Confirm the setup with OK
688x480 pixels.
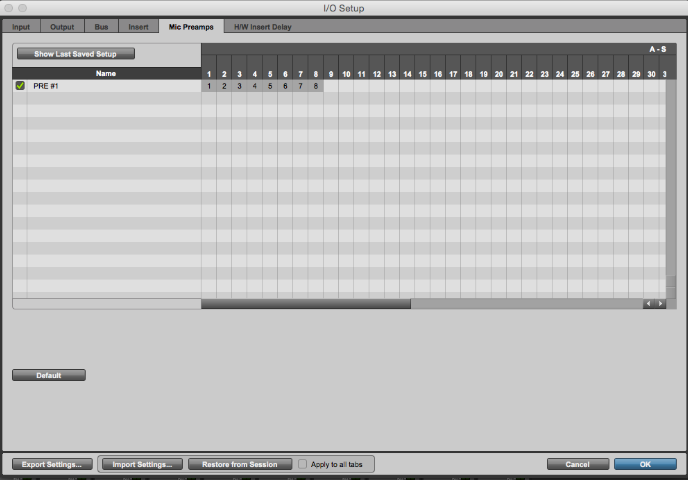645,464
